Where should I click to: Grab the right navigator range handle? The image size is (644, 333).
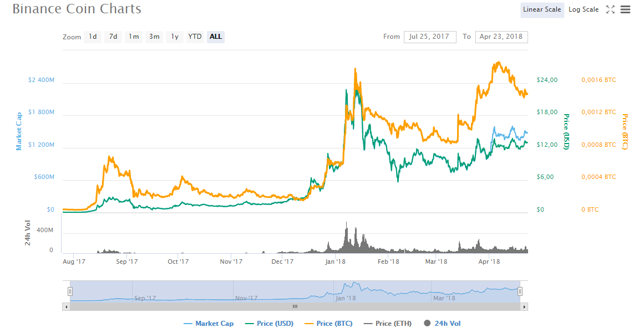520,291
